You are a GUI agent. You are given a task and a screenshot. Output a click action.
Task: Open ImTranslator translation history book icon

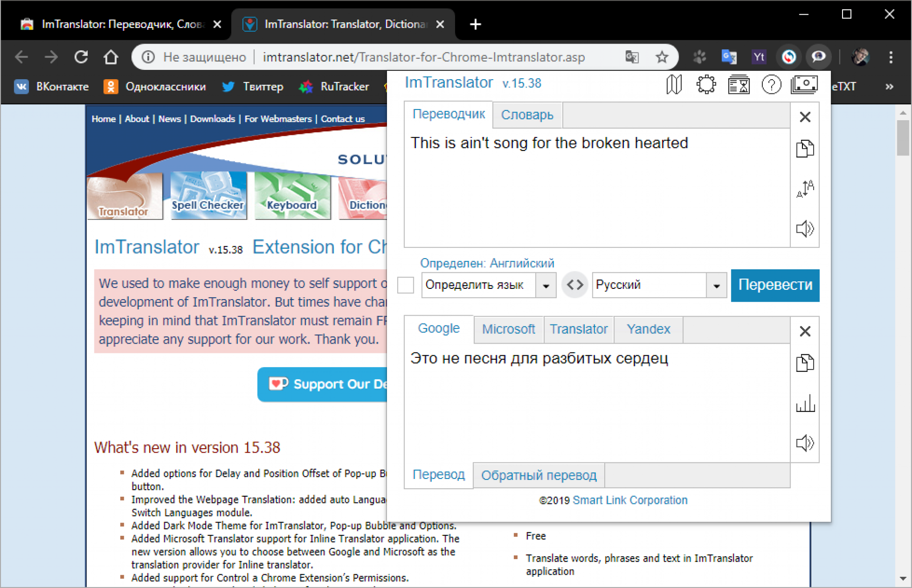coord(674,84)
